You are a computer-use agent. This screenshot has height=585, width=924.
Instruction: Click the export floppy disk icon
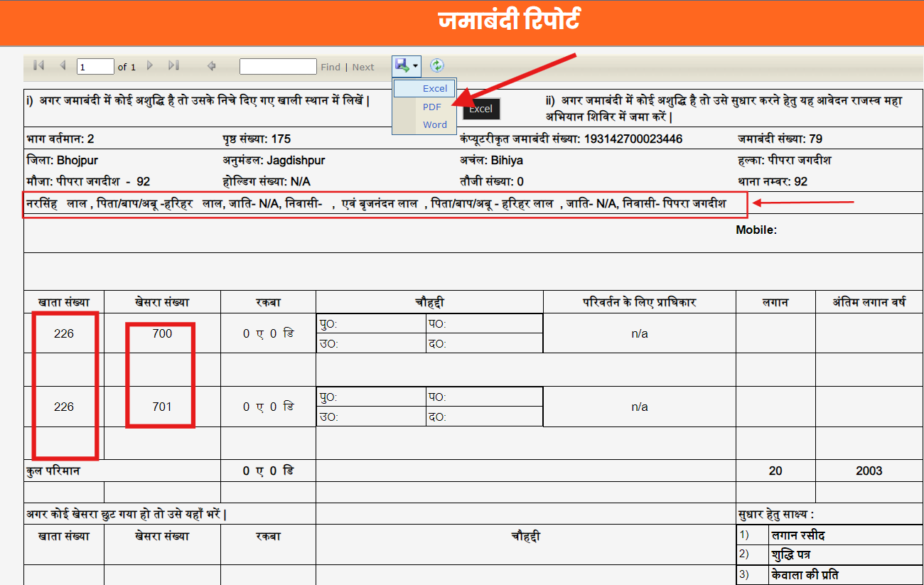[402, 66]
